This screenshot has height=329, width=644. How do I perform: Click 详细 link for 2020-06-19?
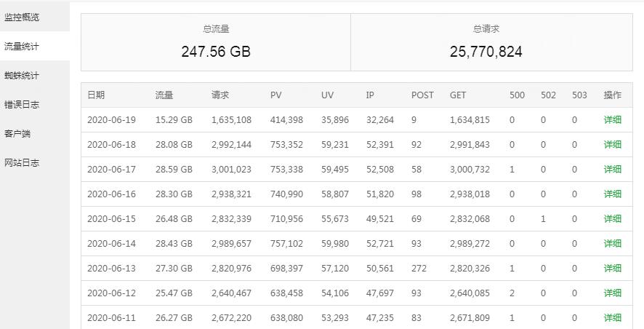coord(612,120)
